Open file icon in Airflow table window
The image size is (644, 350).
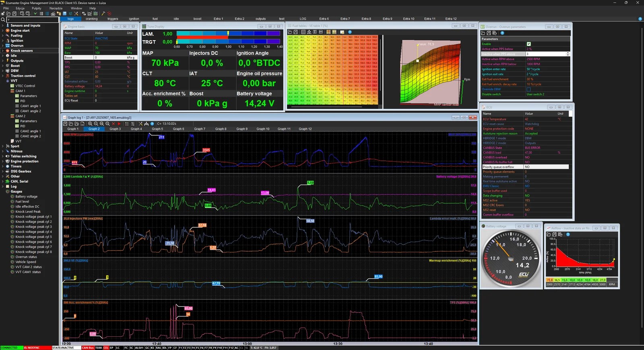coord(549,234)
